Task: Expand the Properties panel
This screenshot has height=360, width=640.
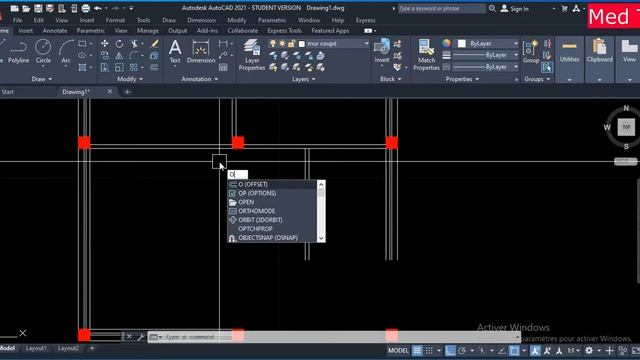Action: [462, 79]
